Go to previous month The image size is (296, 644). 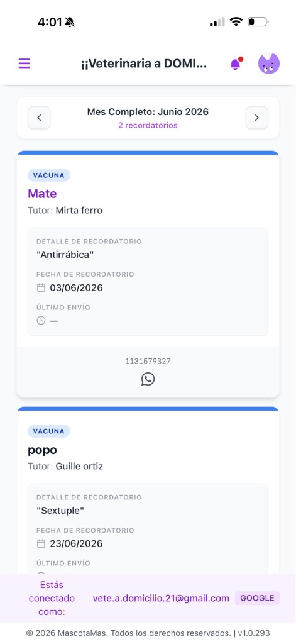(39, 118)
